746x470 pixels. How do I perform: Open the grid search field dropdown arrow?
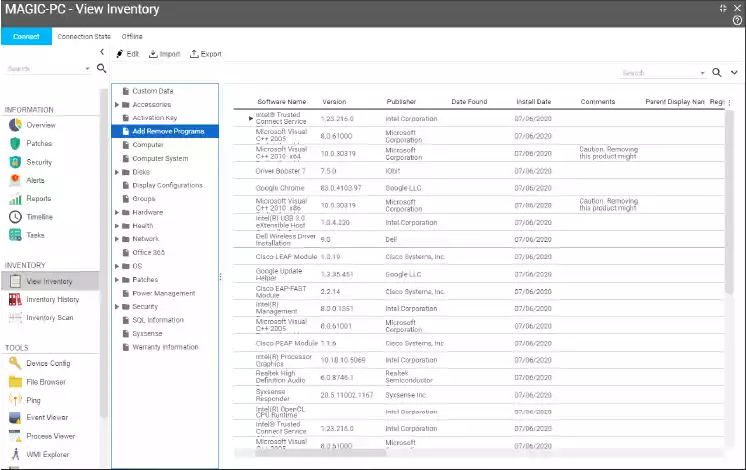(x=702, y=73)
